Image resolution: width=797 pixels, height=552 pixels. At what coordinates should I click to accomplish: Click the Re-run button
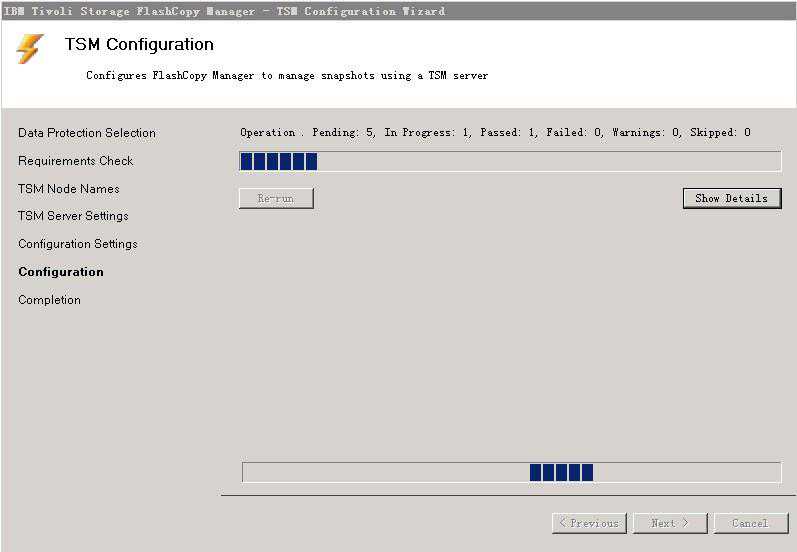(x=276, y=198)
